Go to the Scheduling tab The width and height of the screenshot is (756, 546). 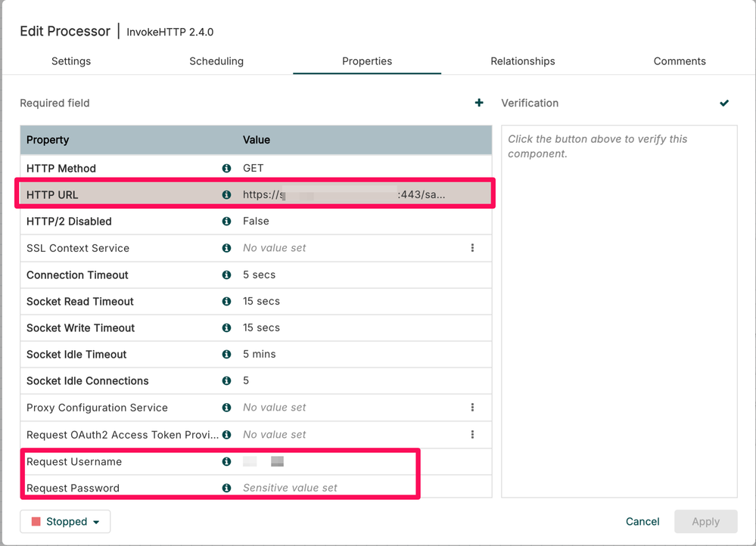pyautogui.click(x=216, y=61)
